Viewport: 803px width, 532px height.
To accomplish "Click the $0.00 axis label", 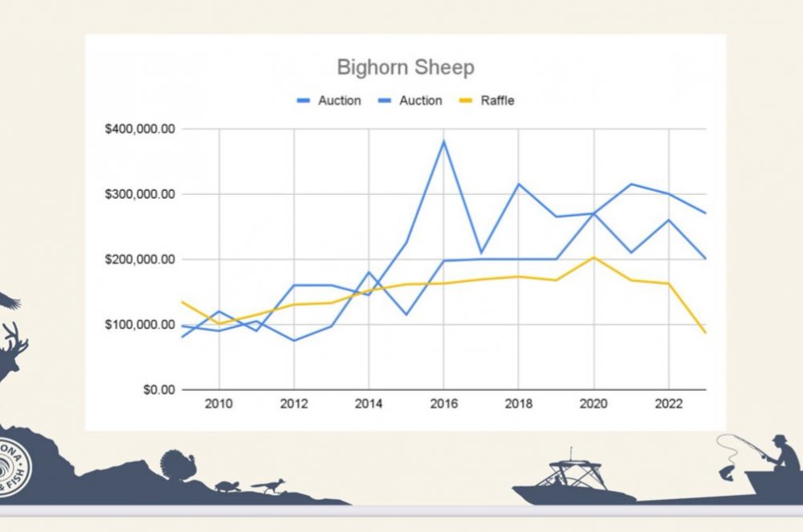I will coord(159,390).
